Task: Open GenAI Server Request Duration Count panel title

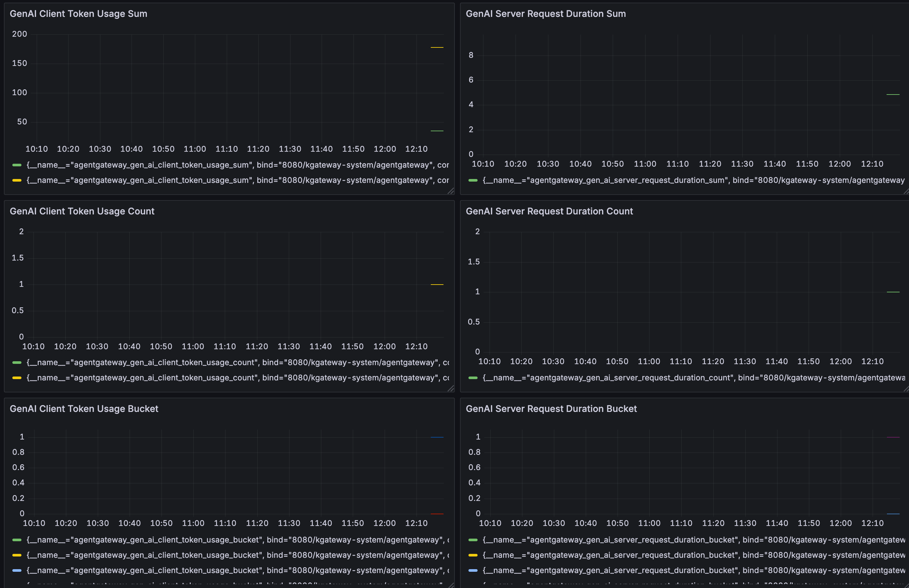Action: [549, 211]
